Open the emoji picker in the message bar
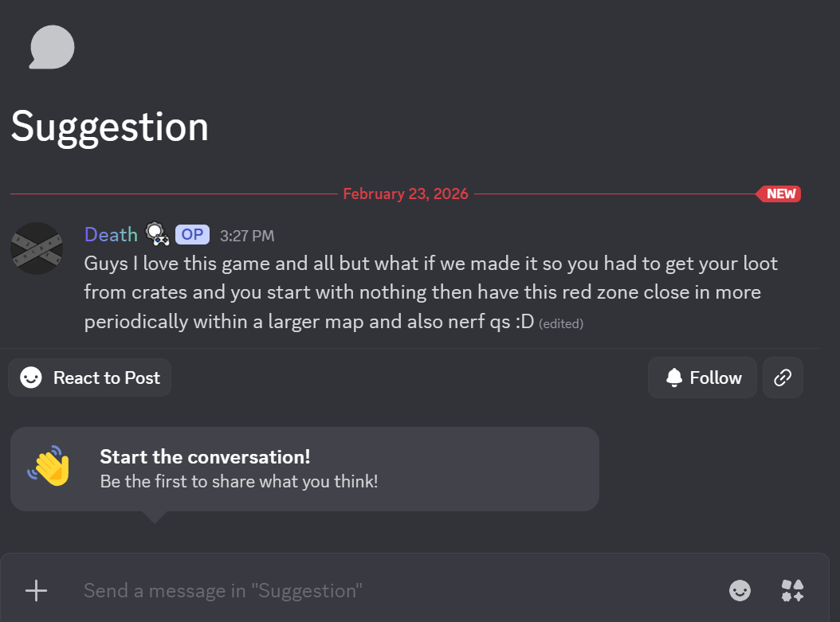The height and width of the screenshot is (622, 840). click(740, 590)
